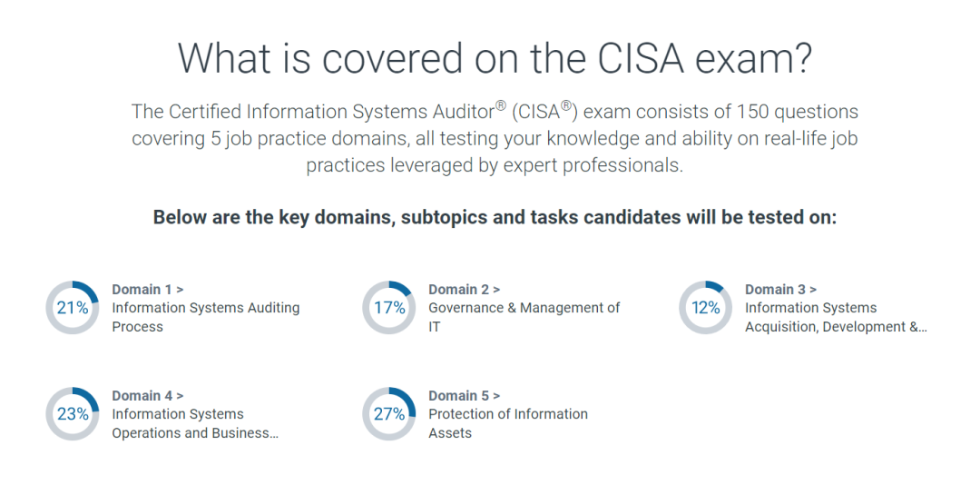Click the 17% donut chart icon
The width and height of the screenshot is (980, 485).
click(x=388, y=307)
